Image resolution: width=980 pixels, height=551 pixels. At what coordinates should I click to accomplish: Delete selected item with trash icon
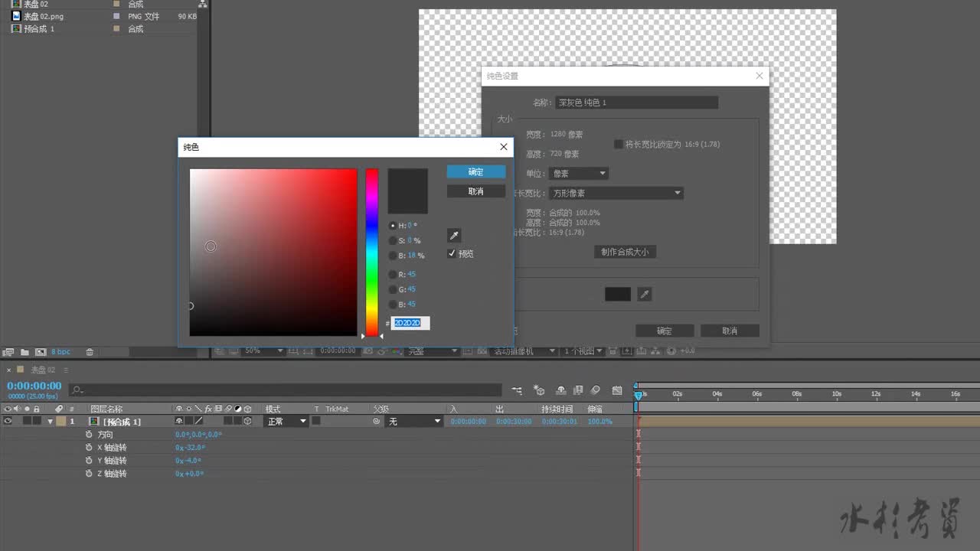click(x=90, y=352)
